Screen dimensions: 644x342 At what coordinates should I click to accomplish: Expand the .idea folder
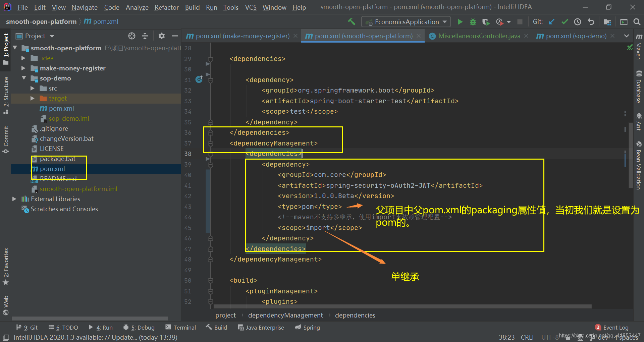(x=23, y=58)
